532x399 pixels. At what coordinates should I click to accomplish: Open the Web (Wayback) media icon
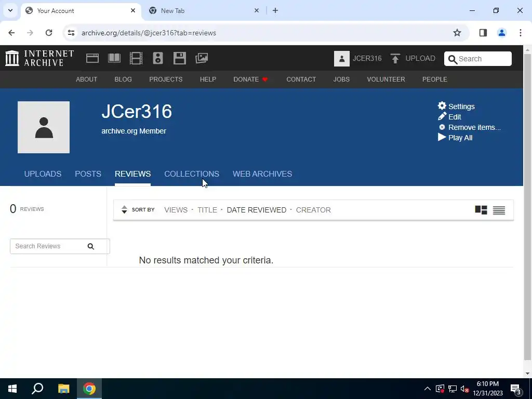click(x=92, y=58)
